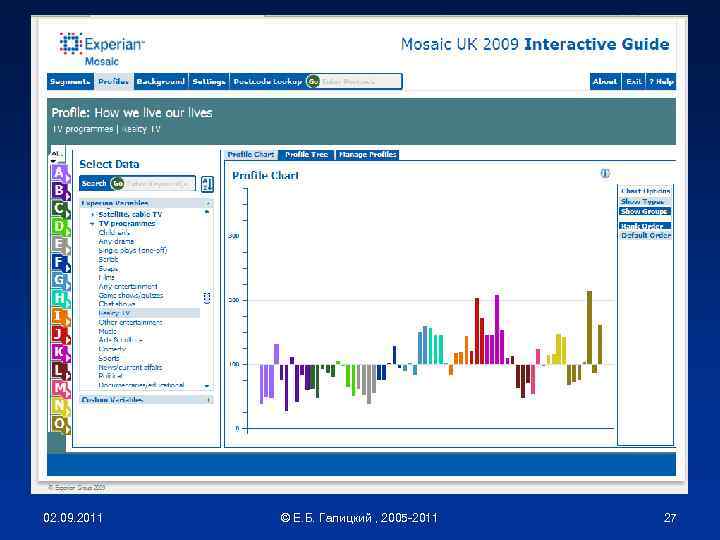This screenshot has height=540, width=720.
Task: Open the Segments menu
Action: [x=70, y=82]
